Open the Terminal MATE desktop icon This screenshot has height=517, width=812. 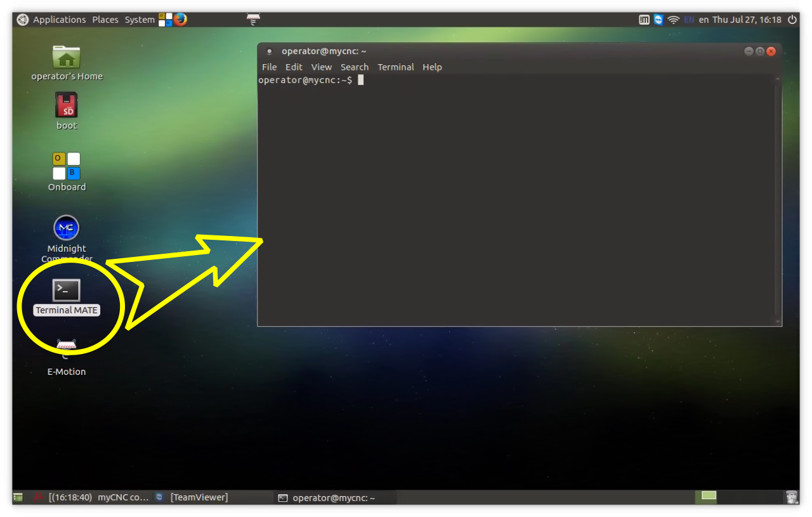[x=67, y=291]
